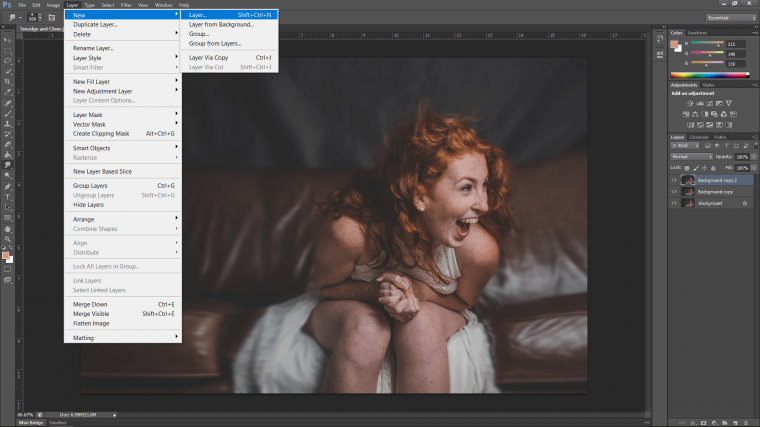Select the Eraser tool
This screenshot has height=427, width=760.
point(7,144)
